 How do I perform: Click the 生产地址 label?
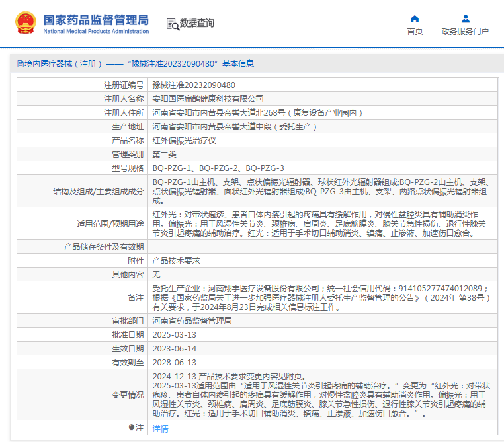(x=128, y=126)
